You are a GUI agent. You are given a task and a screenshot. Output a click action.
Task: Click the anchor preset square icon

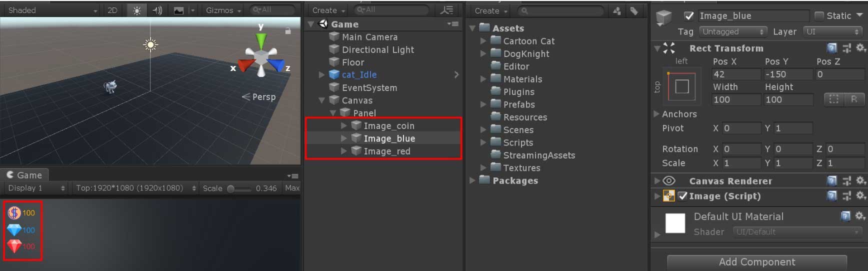pyautogui.click(x=681, y=86)
